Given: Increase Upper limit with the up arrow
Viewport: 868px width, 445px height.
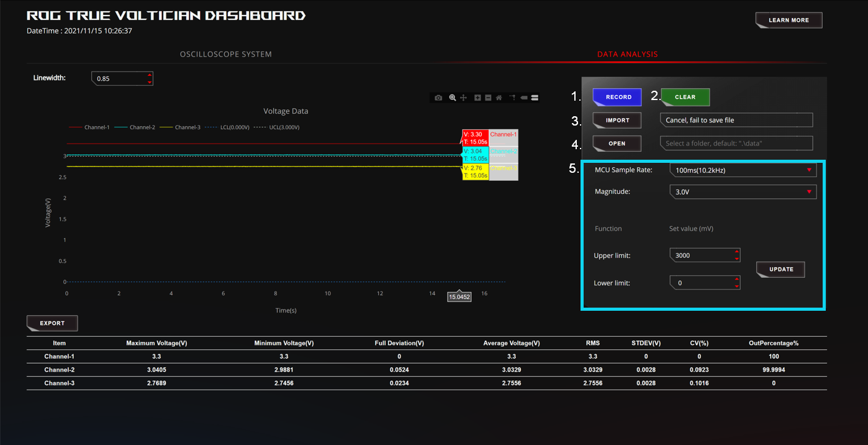Looking at the screenshot, I should point(736,252).
